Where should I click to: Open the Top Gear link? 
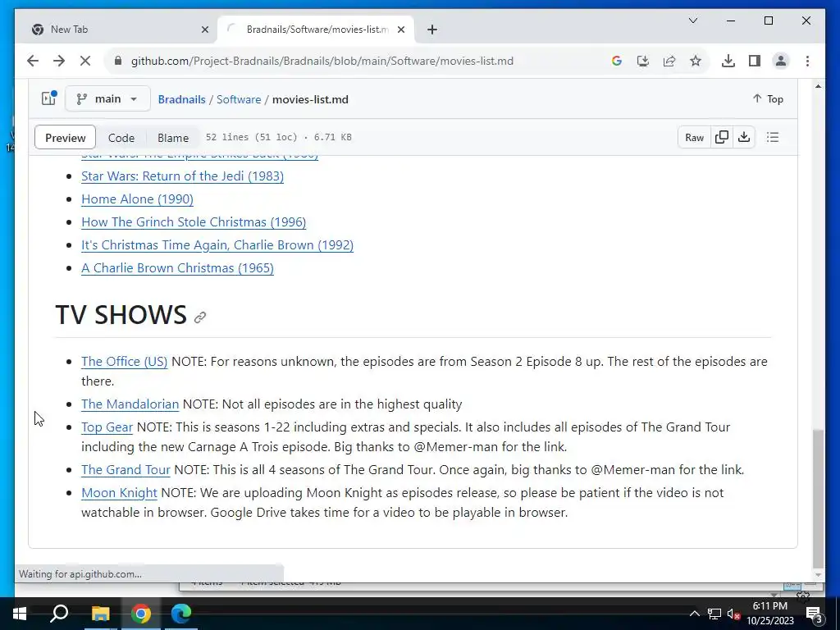tap(107, 427)
